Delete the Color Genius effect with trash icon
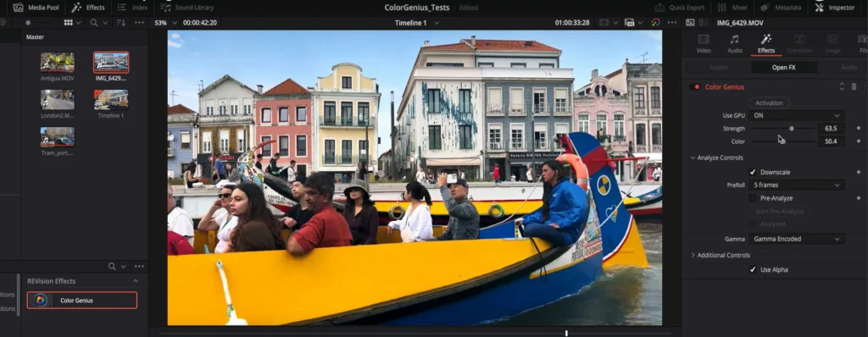This screenshot has height=337, width=868. coord(854,87)
